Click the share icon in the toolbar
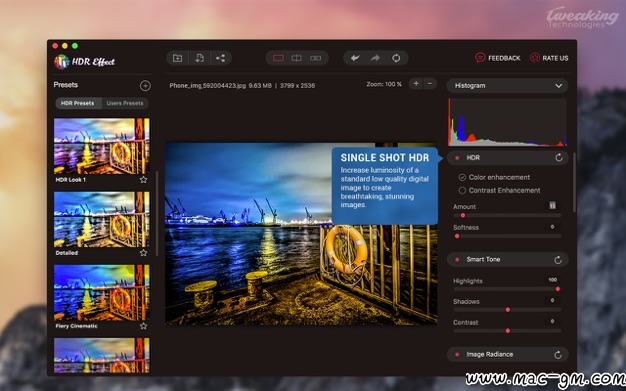 [x=220, y=58]
